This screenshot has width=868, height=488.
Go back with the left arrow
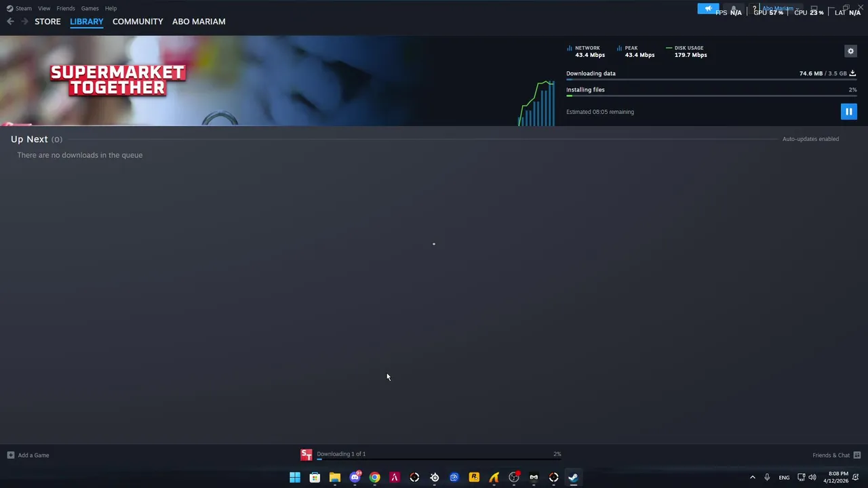10,22
